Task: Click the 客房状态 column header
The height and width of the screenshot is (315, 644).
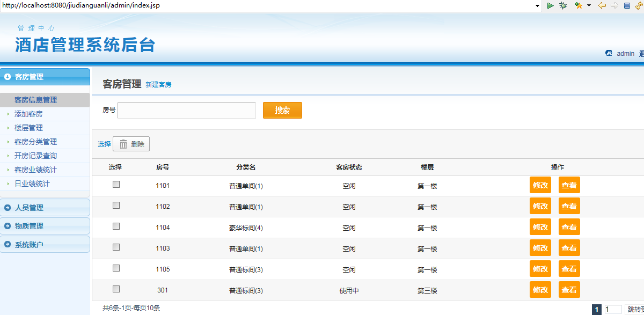Action: tap(349, 167)
